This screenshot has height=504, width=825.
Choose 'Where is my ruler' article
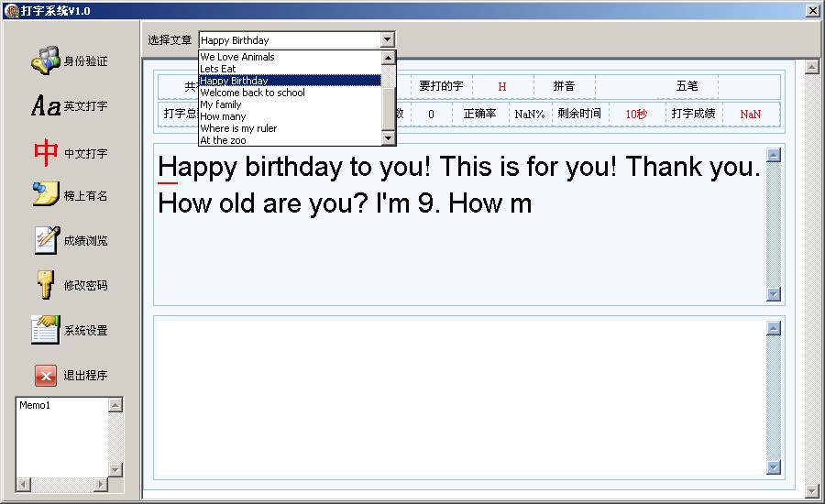[238, 128]
